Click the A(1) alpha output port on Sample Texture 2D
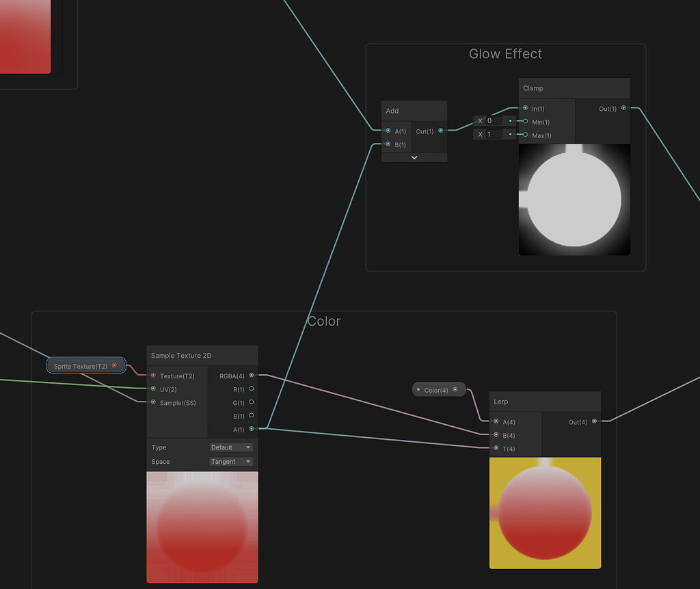This screenshot has height=589, width=700. coord(252,429)
